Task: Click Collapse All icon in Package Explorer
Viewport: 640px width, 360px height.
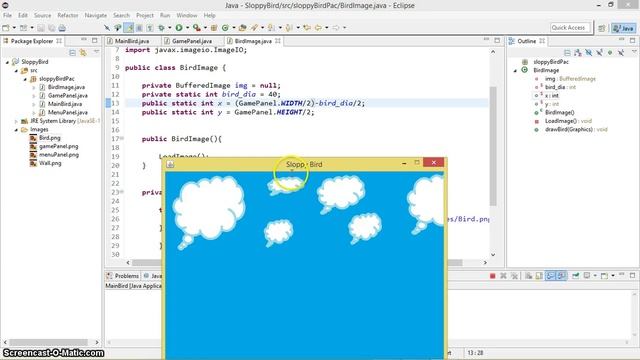Action: click(72, 52)
